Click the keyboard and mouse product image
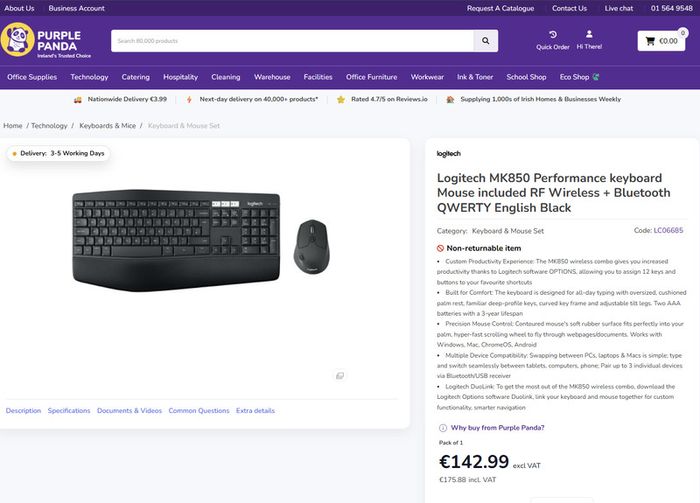Viewport: 700px width, 503px height. 201,241
